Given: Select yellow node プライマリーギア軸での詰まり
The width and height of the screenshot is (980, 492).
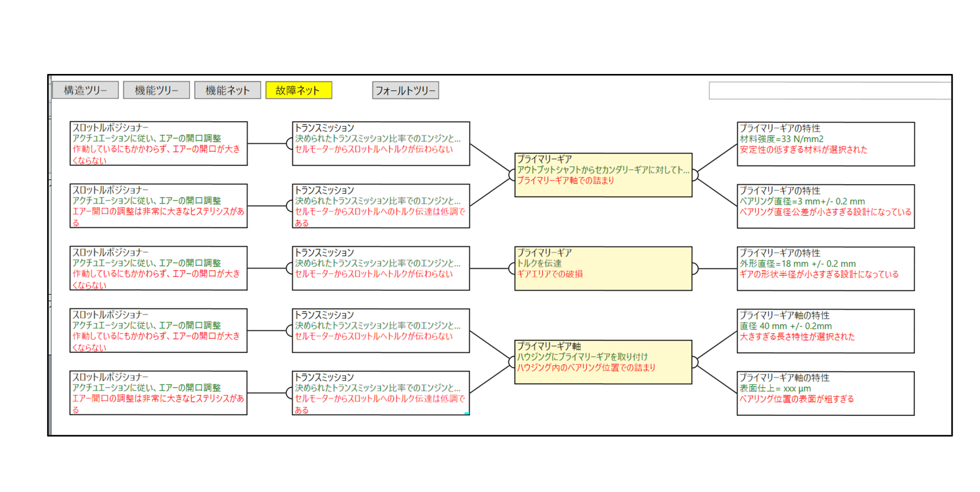Looking at the screenshot, I should tap(603, 175).
